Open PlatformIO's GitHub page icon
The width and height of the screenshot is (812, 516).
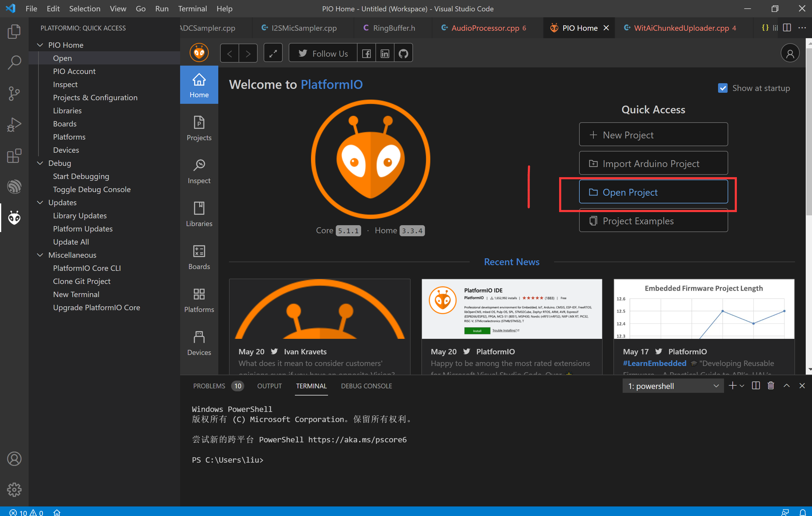tap(403, 52)
